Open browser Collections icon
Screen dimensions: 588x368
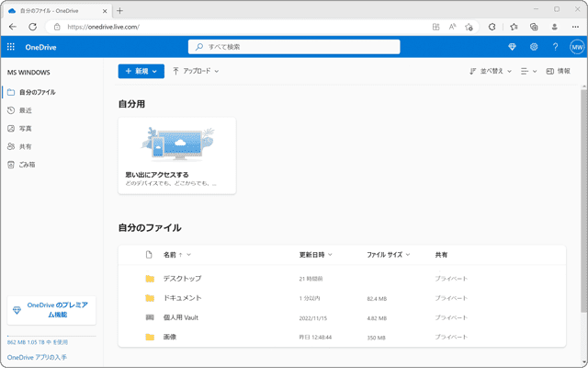(x=534, y=27)
